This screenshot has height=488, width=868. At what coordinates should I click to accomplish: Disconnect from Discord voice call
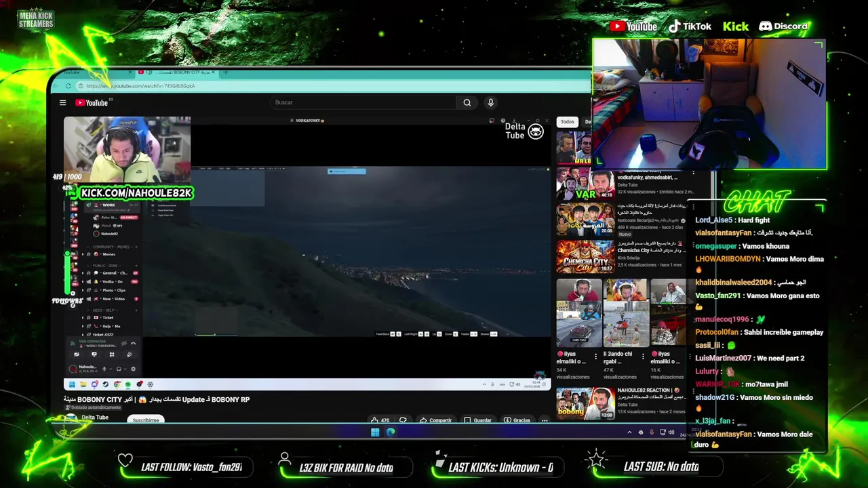(133, 344)
